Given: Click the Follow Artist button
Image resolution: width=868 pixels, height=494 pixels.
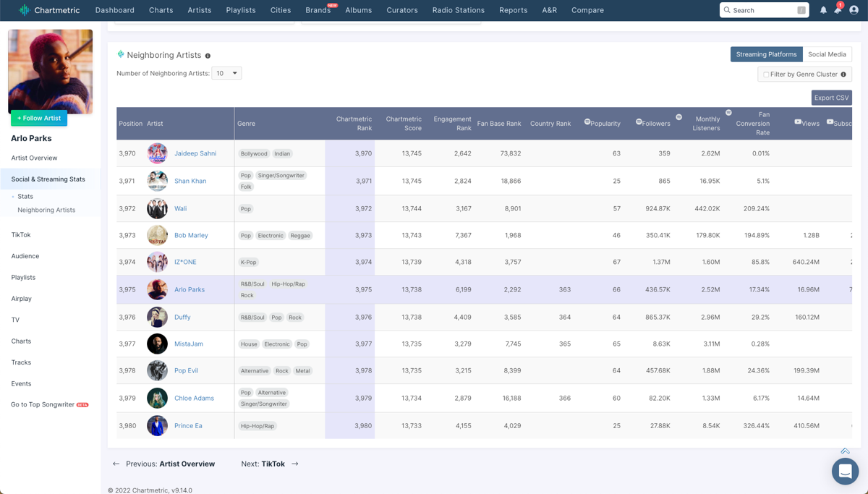Looking at the screenshot, I should tap(39, 118).
